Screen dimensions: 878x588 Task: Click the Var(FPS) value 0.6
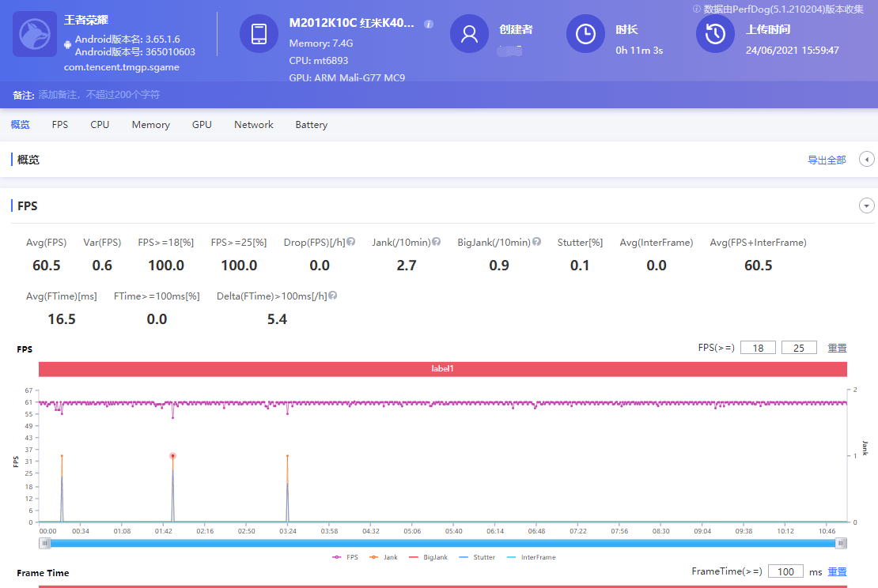coord(102,266)
